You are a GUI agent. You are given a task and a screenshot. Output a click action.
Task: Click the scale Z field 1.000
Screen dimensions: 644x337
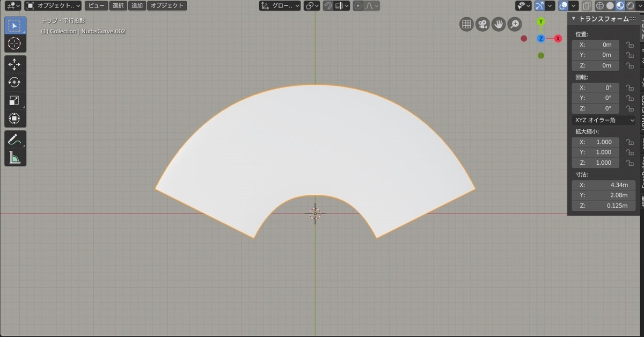point(595,163)
